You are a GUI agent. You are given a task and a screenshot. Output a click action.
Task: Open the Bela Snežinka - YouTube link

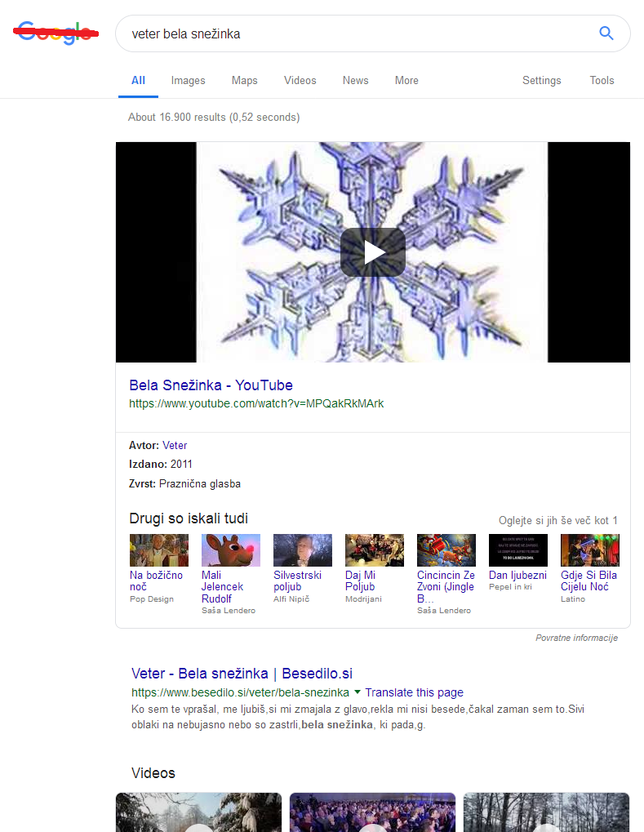(x=211, y=385)
